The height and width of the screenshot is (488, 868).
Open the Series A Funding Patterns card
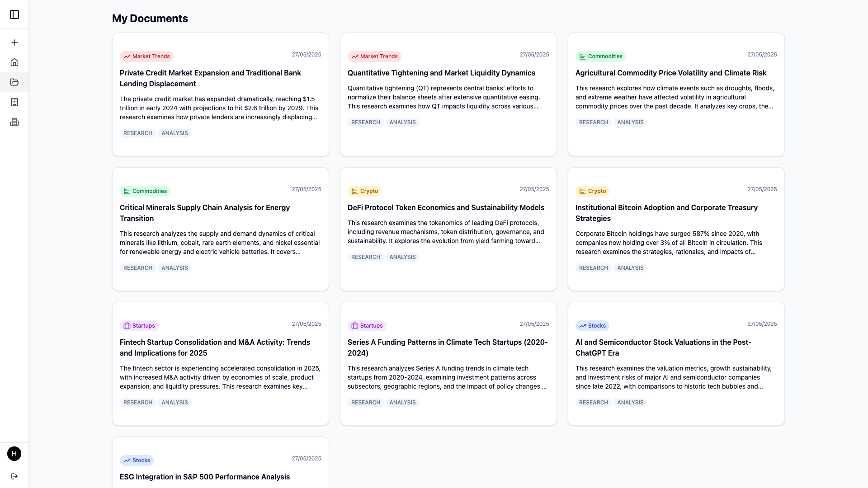pyautogui.click(x=448, y=347)
